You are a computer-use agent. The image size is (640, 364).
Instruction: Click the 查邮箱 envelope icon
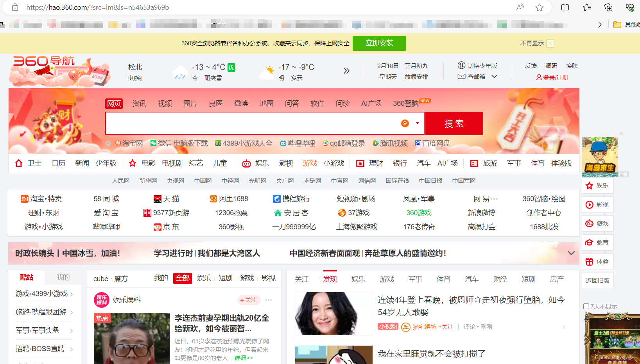click(461, 77)
